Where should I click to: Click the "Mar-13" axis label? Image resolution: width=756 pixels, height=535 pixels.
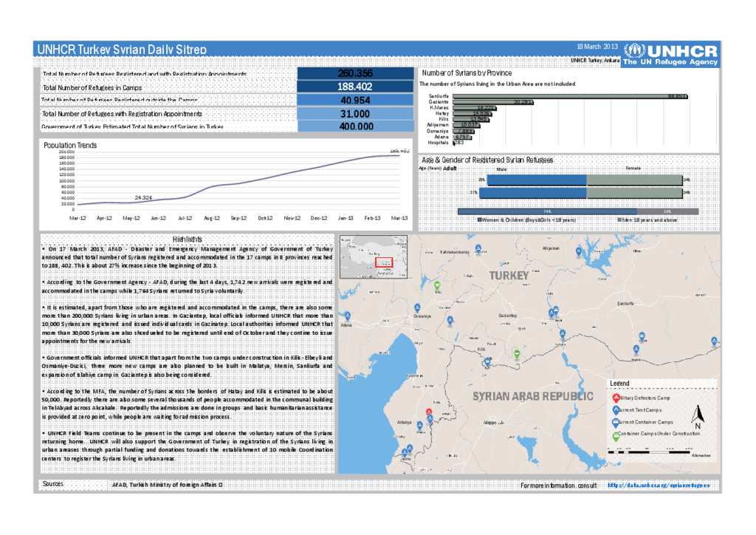pos(399,218)
